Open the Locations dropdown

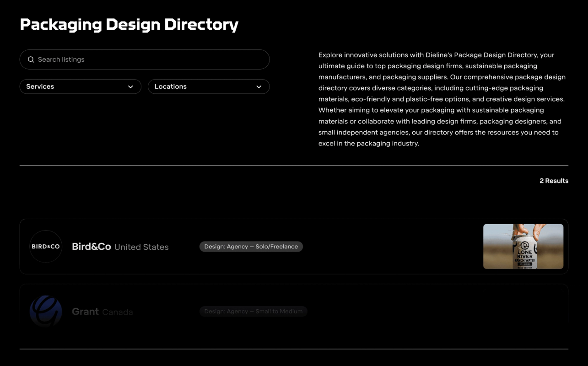209,86
